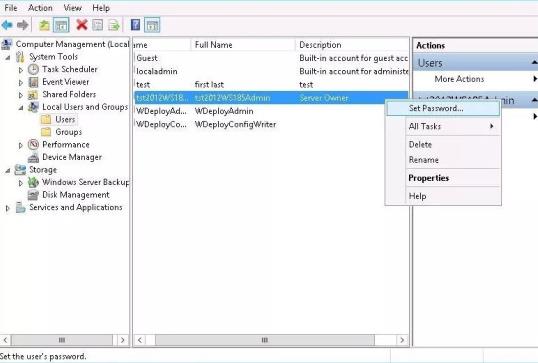Click the Up one level folder icon
This screenshot has width=538, height=363.
(x=44, y=25)
